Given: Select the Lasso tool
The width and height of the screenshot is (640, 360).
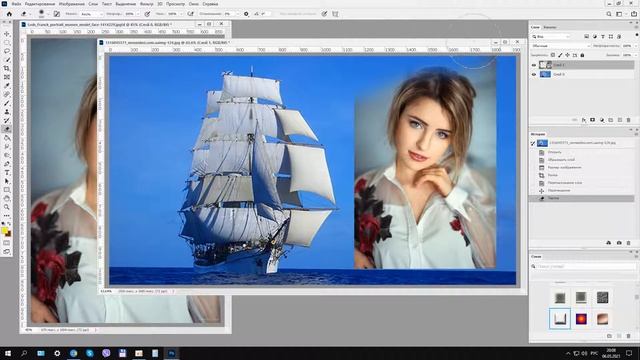Looking at the screenshot, I should [7, 51].
